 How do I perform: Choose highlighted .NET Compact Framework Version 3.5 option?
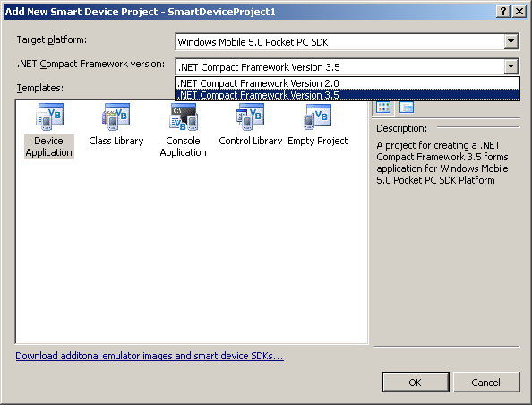click(x=348, y=95)
